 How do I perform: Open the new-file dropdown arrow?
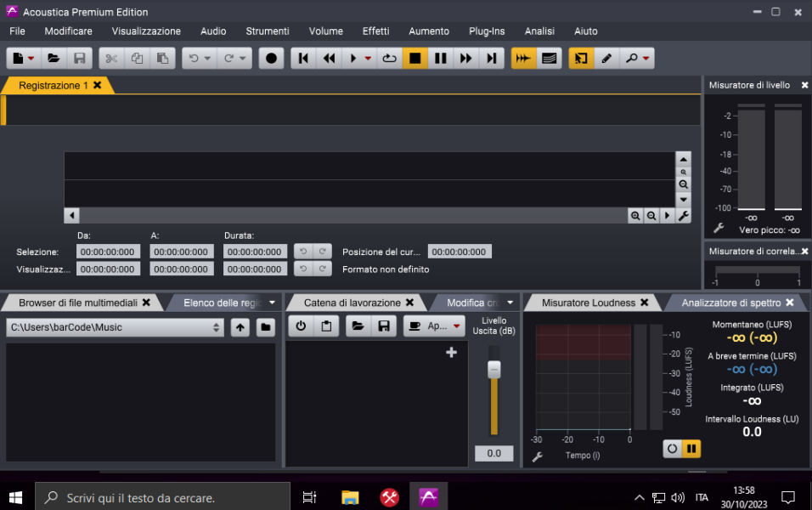[x=31, y=59]
